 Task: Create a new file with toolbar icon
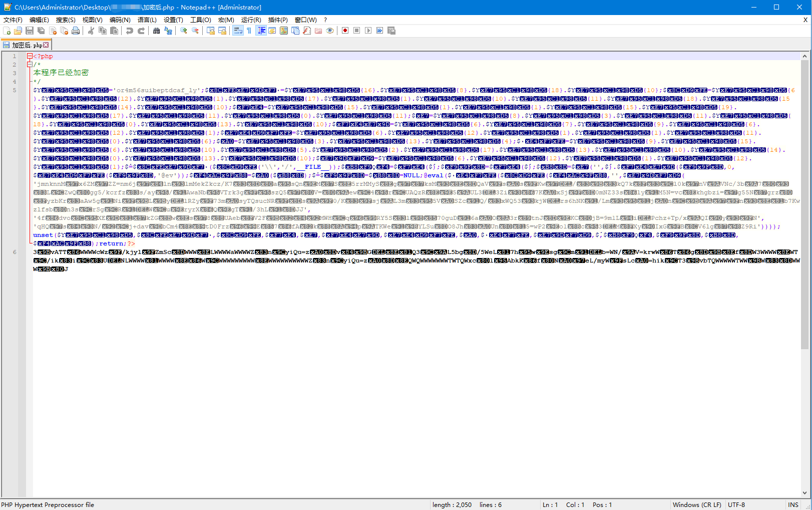click(x=7, y=31)
